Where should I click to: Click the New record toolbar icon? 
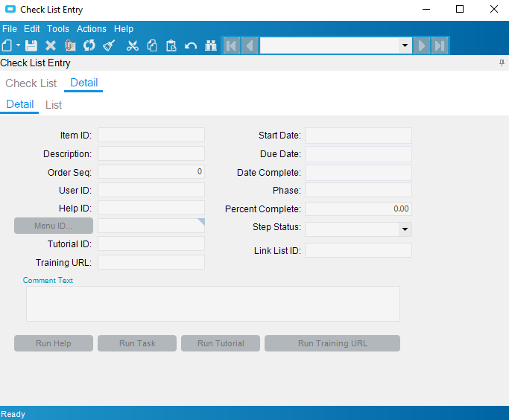point(7,45)
